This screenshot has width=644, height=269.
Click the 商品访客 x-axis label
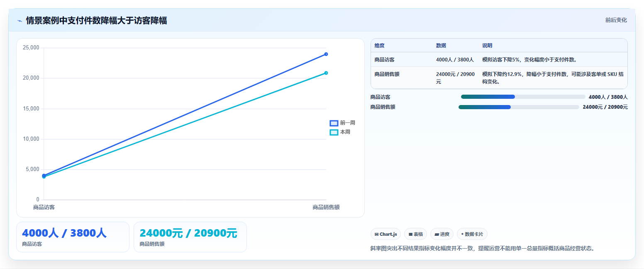pyautogui.click(x=44, y=207)
